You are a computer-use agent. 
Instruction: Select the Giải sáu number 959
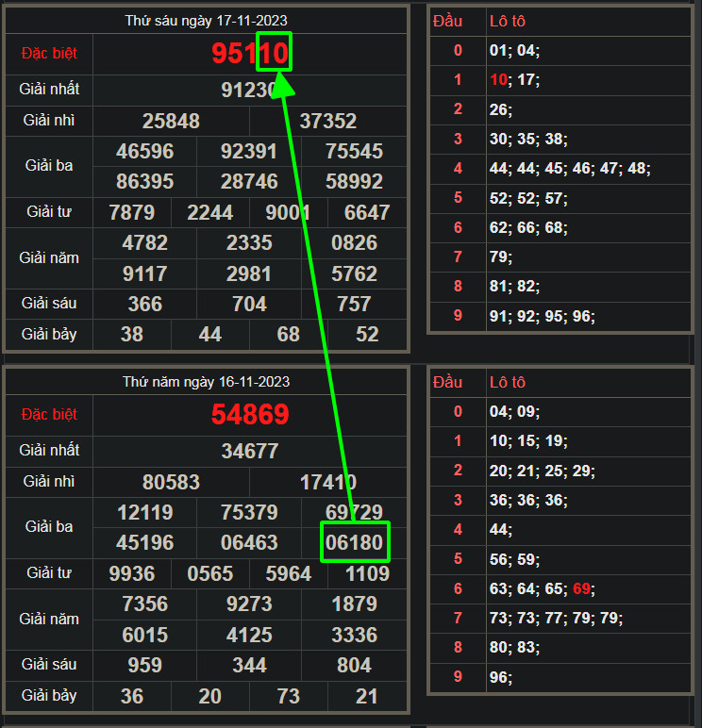pyautogui.click(x=144, y=665)
